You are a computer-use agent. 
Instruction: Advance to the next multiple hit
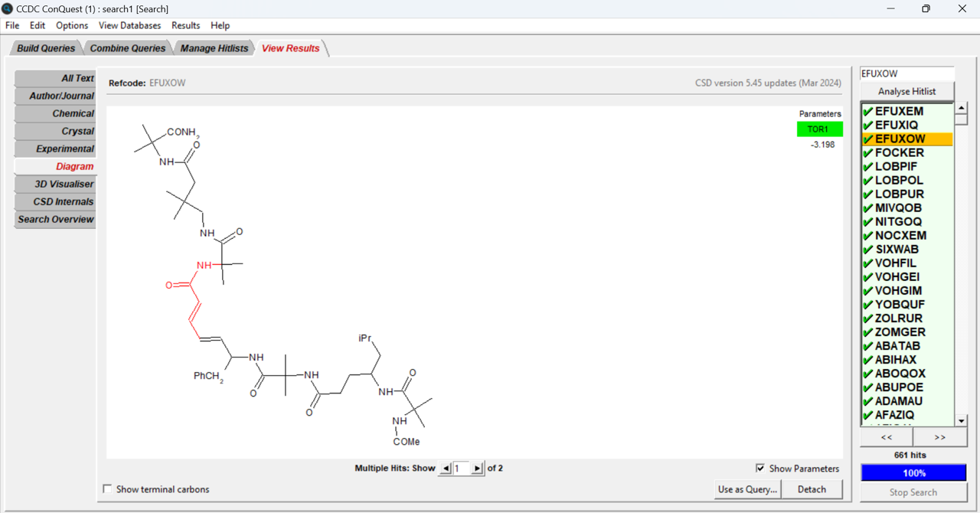click(x=478, y=468)
